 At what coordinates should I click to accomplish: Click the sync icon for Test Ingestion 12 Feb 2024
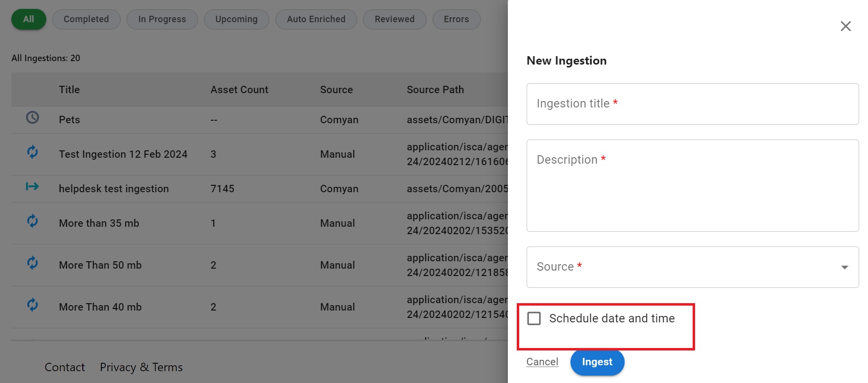point(33,152)
